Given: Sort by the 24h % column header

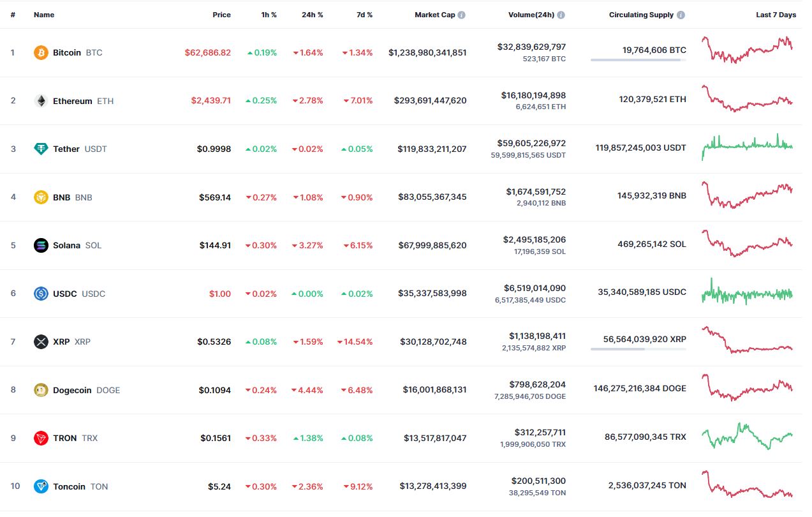Looking at the screenshot, I should pyautogui.click(x=312, y=15).
